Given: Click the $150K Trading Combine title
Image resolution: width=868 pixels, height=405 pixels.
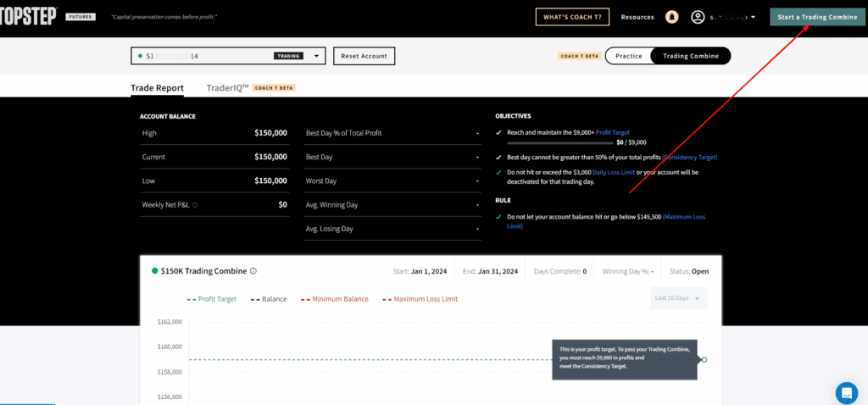Looking at the screenshot, I should pos(203,271).
